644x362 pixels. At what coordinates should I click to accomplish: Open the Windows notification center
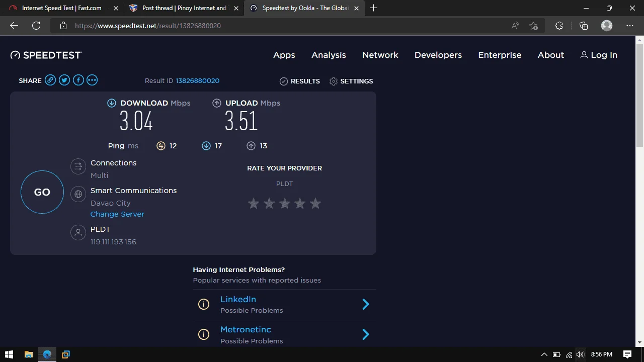pos(627,354)
